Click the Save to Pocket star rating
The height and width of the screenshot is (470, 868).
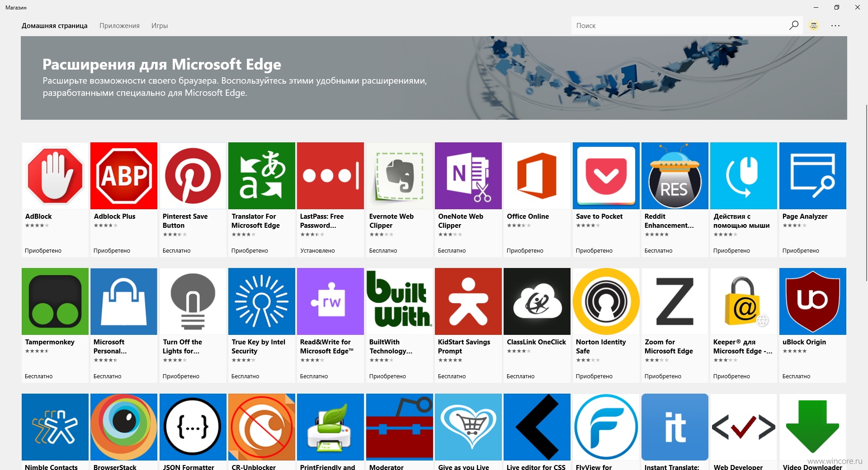pyautogui.click(x=588, y=226)
